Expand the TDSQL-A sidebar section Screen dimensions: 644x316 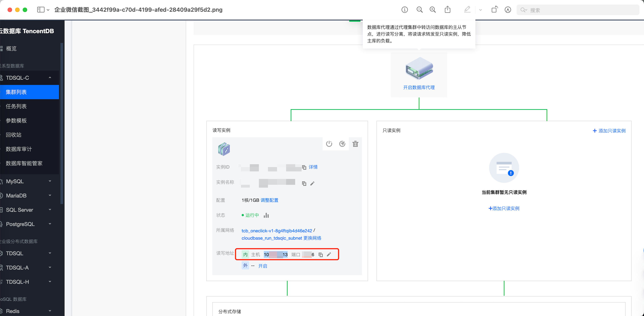pos(29,267)
